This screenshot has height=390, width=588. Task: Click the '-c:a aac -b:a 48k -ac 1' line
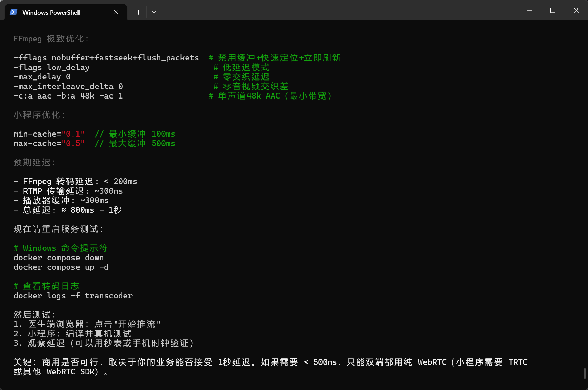pos(68,96)
